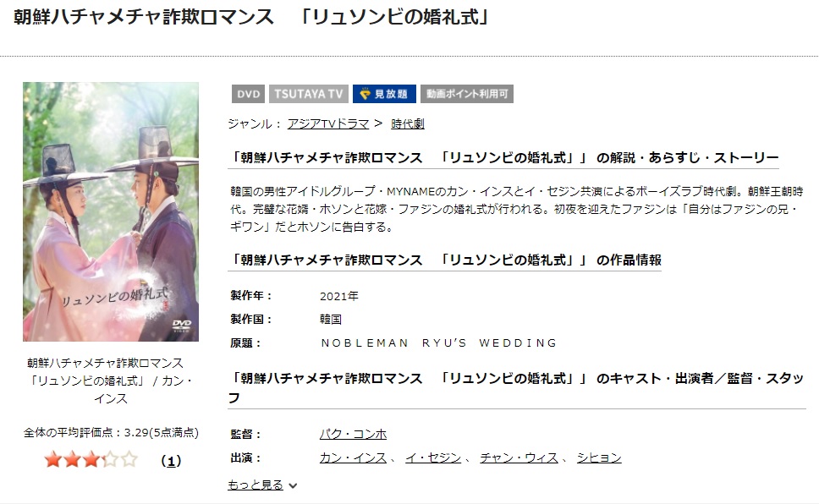
Task: Click the fifth empty rating star
Action: pyautogui.click(x=129, y=460)
